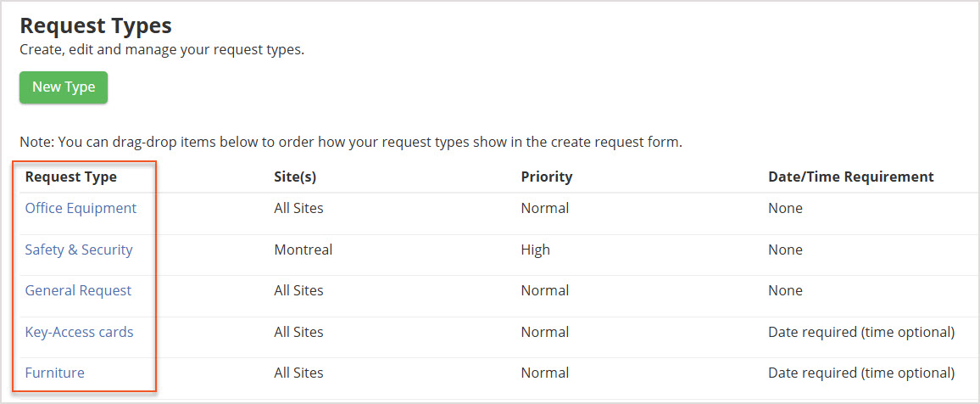Click the Date/Time Requirement column header
980x404 pixels.
(850, 177)
